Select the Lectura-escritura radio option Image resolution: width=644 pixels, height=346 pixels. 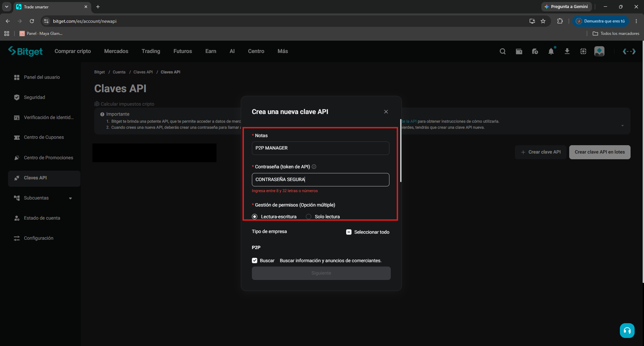click(x=255, y=216)
